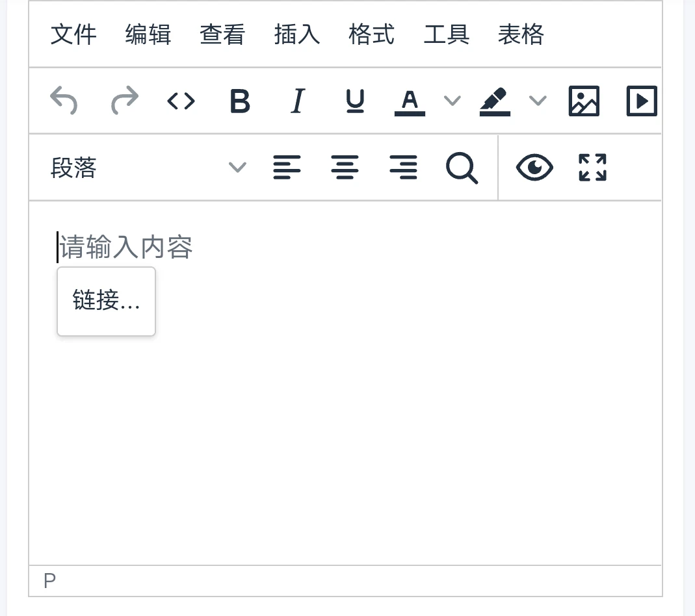This screenshot has height=616, width=695.
Task: Toggle italic formatting
Action: coord(297,101)
